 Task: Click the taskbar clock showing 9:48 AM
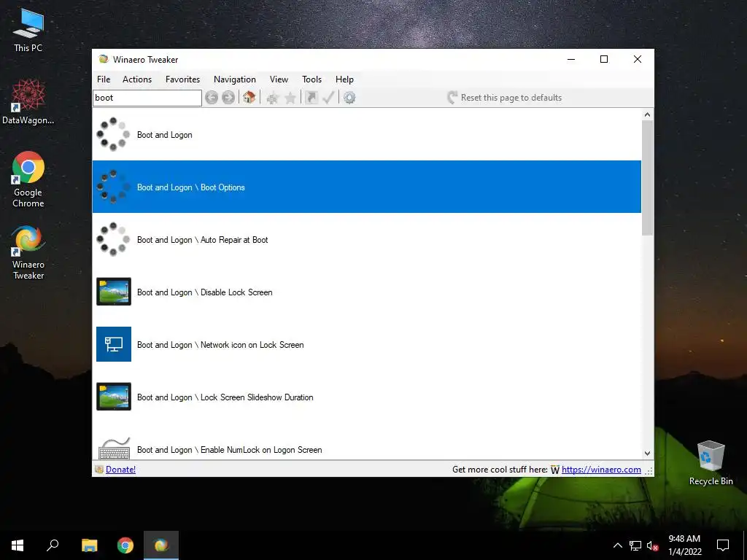pyautogui.click(x=684, y=545)
